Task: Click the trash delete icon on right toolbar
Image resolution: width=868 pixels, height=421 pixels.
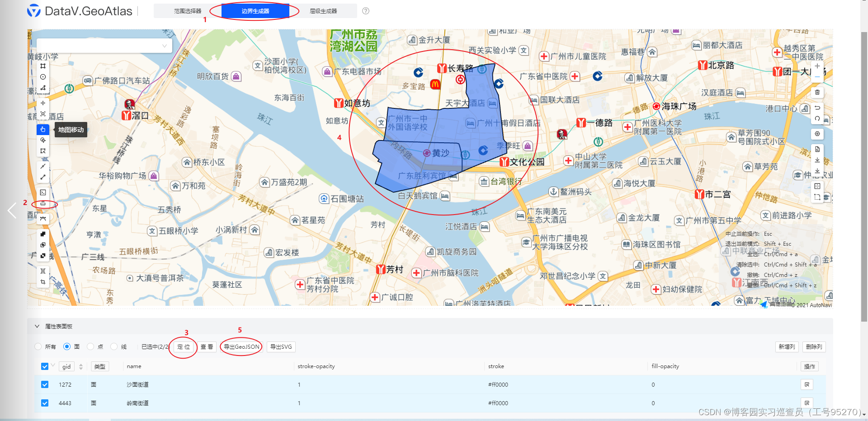Action: click(817, 93)
